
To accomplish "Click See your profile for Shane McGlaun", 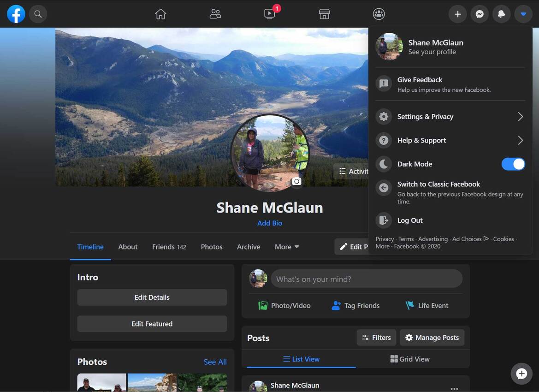I will click(432, 52).
